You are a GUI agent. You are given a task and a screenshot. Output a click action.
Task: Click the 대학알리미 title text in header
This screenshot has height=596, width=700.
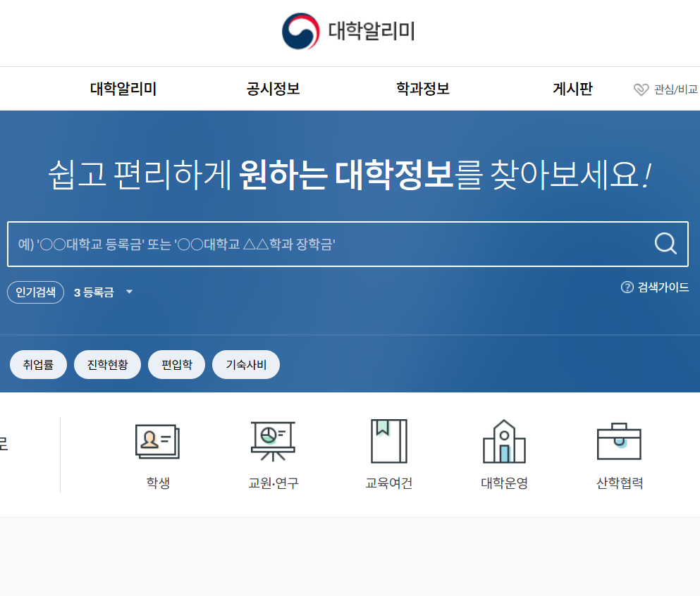372,31
